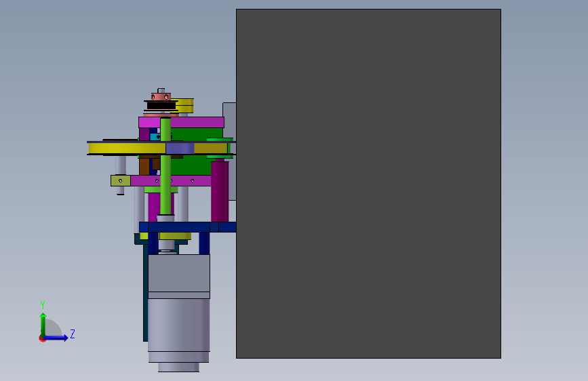This screenshot has height=381, width=588.
Task: Click the green Y axis arrow of the triad
Action: pyautogui.click(x=43, y=324)
